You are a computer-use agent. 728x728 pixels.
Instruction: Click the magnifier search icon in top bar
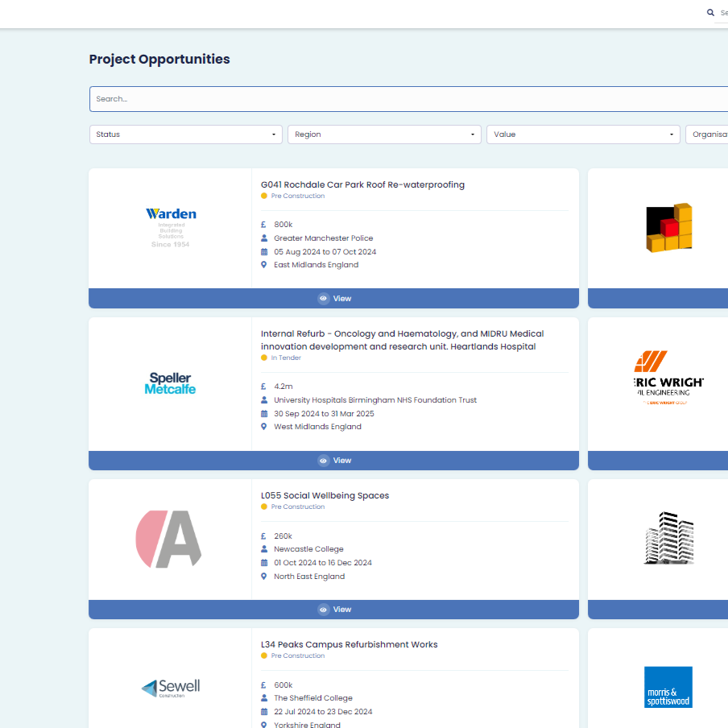point(710,13)
